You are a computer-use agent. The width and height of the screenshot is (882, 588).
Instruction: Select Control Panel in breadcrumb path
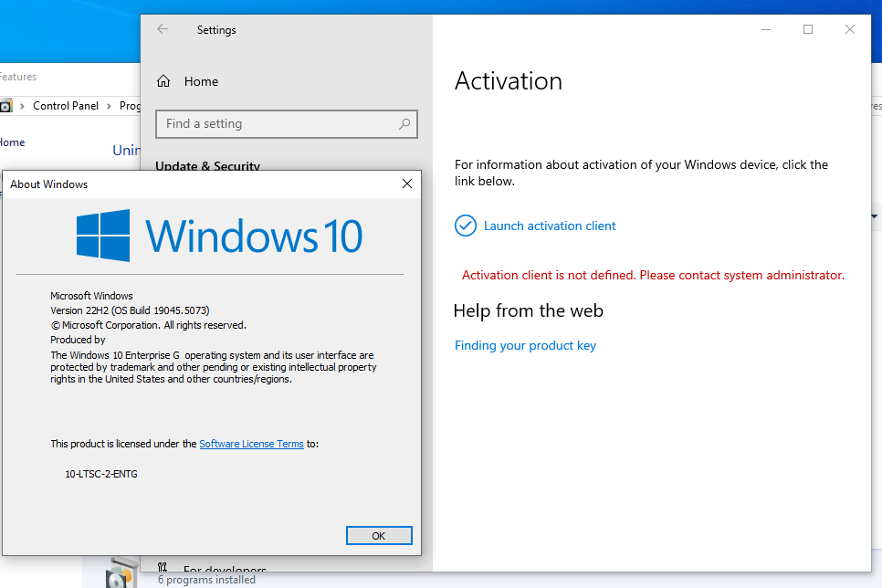point(65,106)
